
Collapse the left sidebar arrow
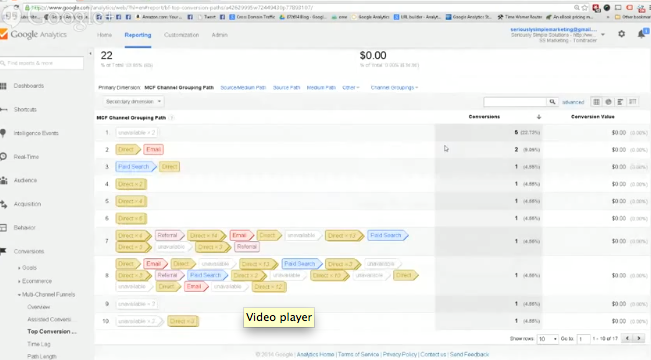90,54
